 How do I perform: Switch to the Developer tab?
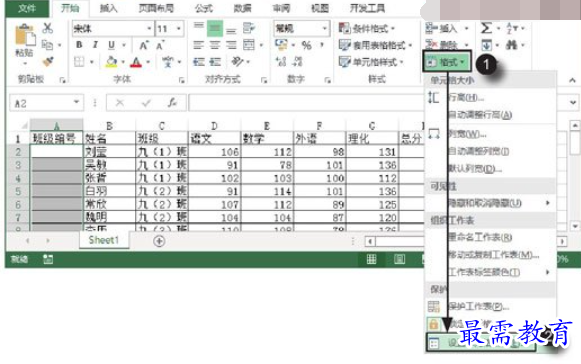point(367,8)
